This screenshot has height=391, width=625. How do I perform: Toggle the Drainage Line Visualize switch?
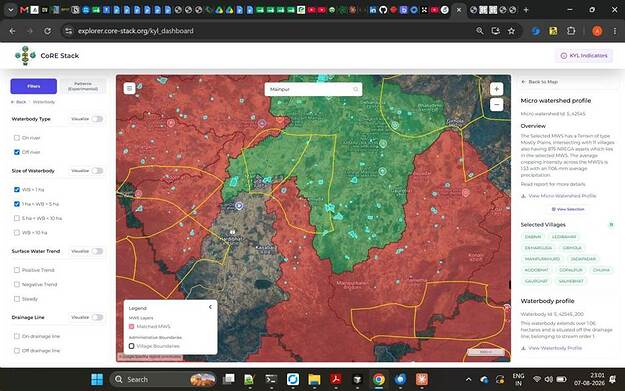click(97, 317)
